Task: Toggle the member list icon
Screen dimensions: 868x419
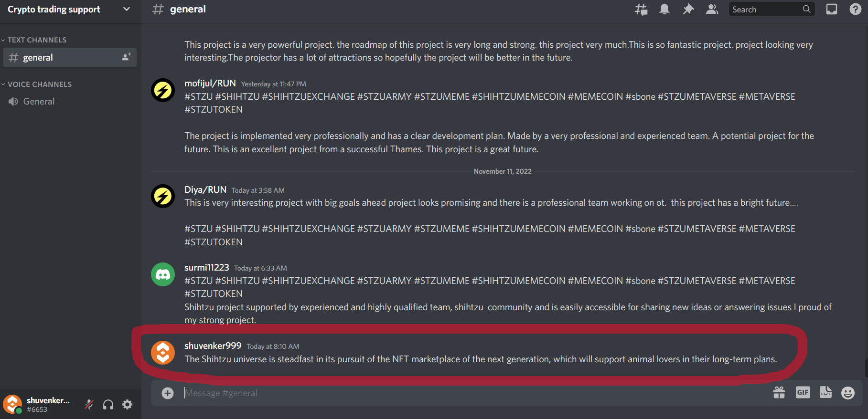Action: [x=712, y=9]
